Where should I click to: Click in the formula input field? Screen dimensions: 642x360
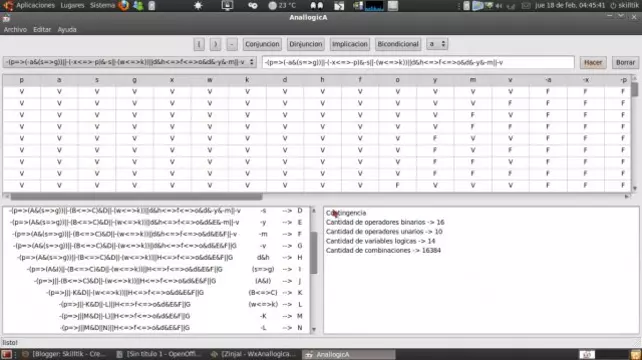point(418,62)
